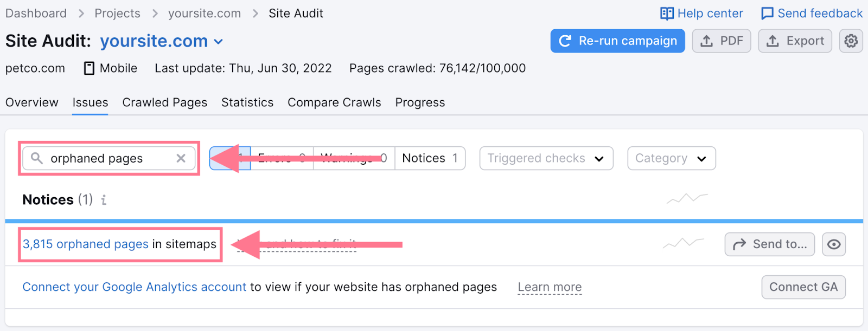Image resolution: width=868 pixels, height=331 pixels.
Task: Clear the search using the X icon
Action: coord(181,158)
